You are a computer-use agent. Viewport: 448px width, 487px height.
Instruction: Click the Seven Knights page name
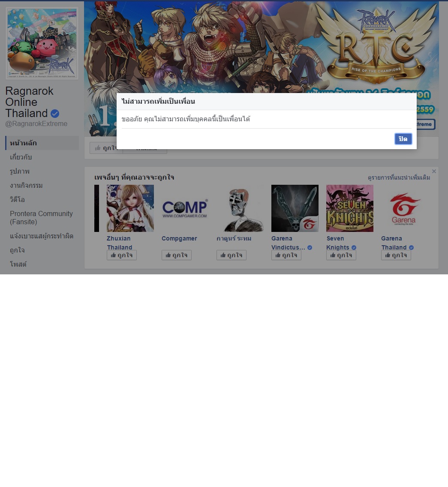[338, 243]
